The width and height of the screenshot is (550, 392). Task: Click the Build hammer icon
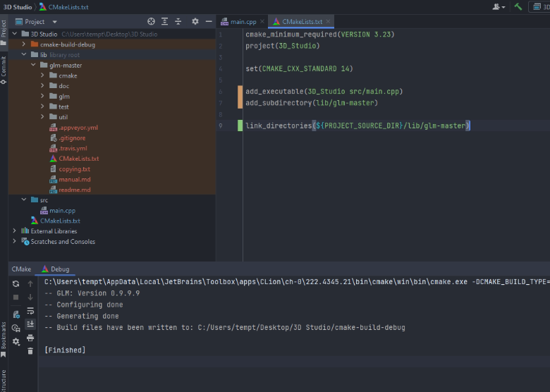click(x=518, y=6)
